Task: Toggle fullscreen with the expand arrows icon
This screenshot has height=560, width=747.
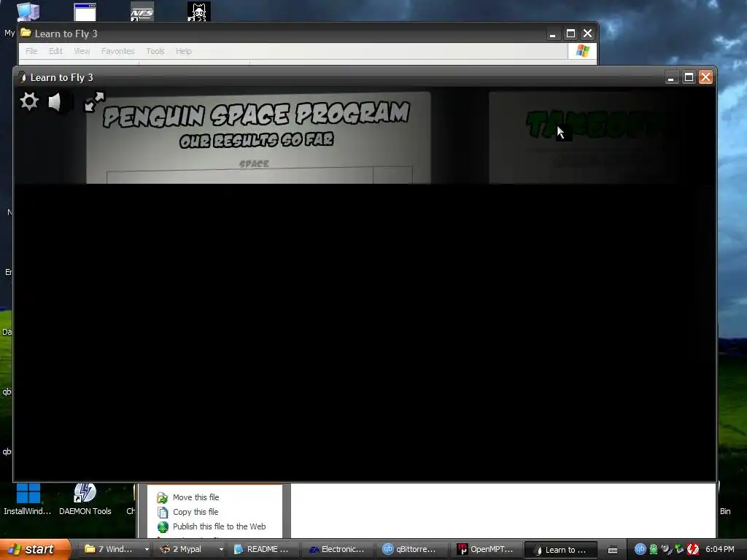Action: [94, 101]
